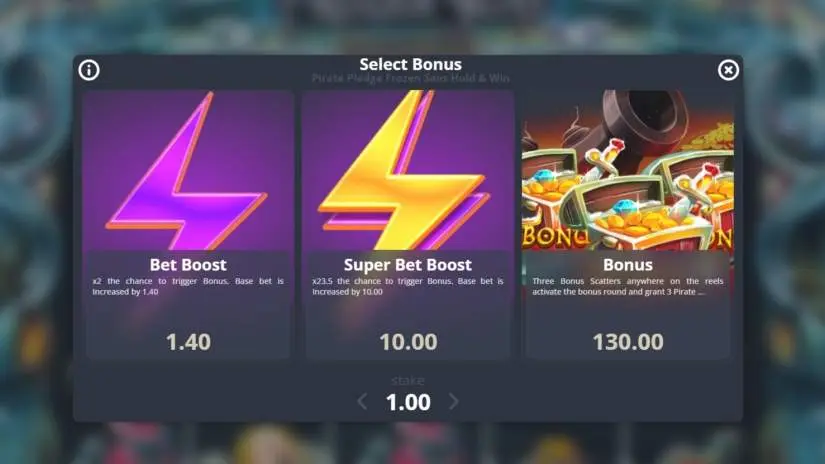Click the 1.00 stake value

pyautogui.click(x=408, y=402)
